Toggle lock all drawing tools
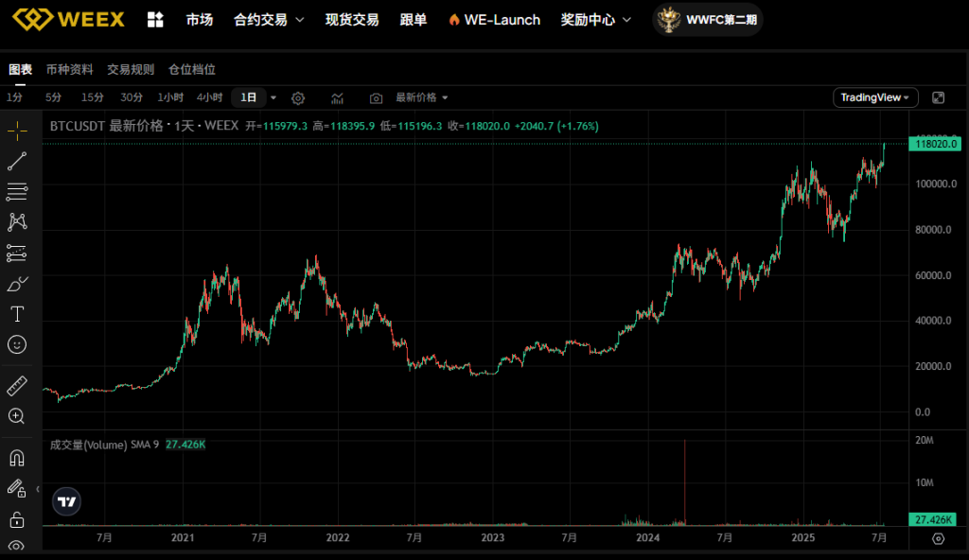This screenshot has width=969, height=560. pyautogui.click(x=17, y=518)
